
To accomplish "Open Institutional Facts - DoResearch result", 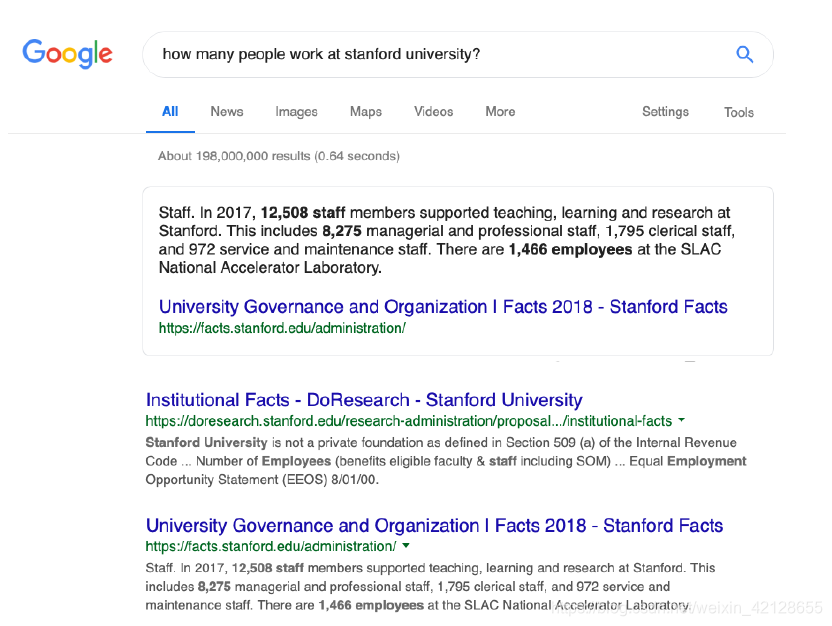I will coord(364,399).
